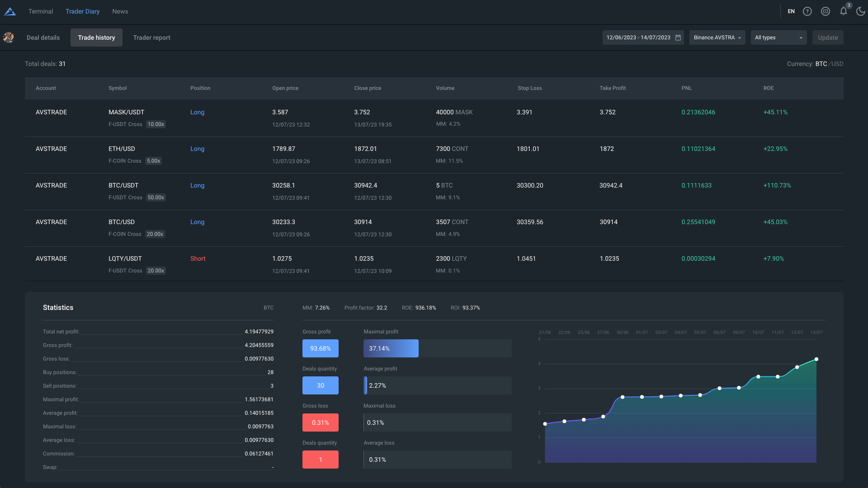The image size is (868, 488).
Task: Open the video tutorials icon
Action: pos(825,12)
